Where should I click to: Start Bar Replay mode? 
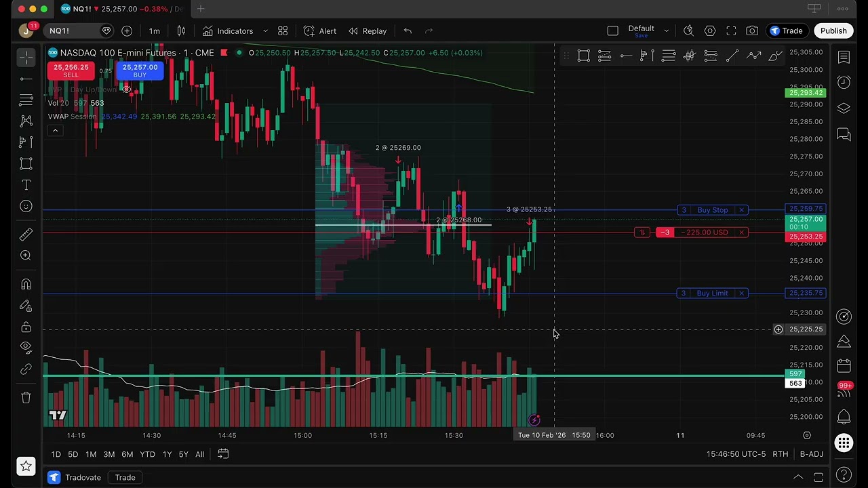[368, 30]
